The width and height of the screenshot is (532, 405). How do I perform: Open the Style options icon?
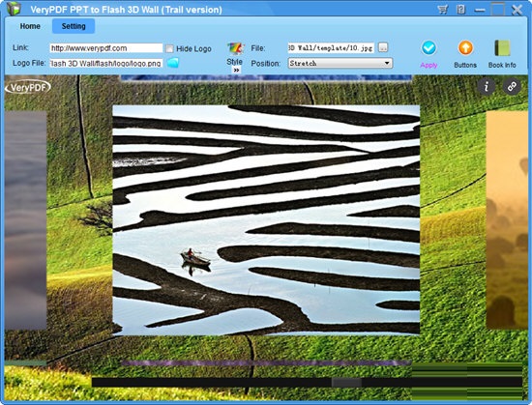[235, 48]
